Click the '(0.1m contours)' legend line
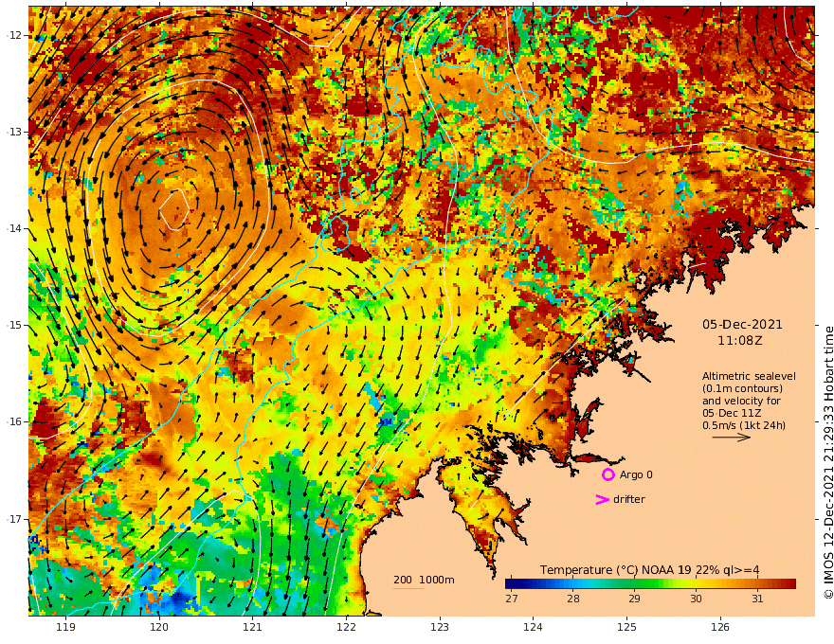 742,388
